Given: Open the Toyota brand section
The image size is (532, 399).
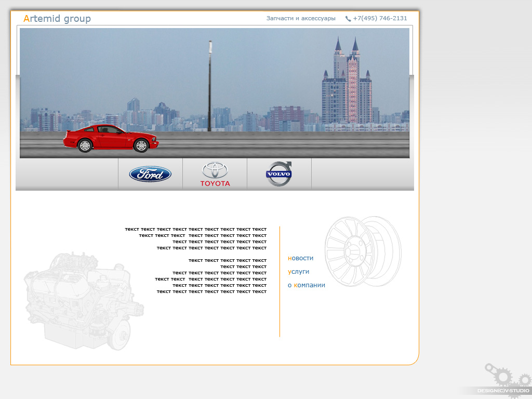Looking at the screenshot, I should (215, 174).
